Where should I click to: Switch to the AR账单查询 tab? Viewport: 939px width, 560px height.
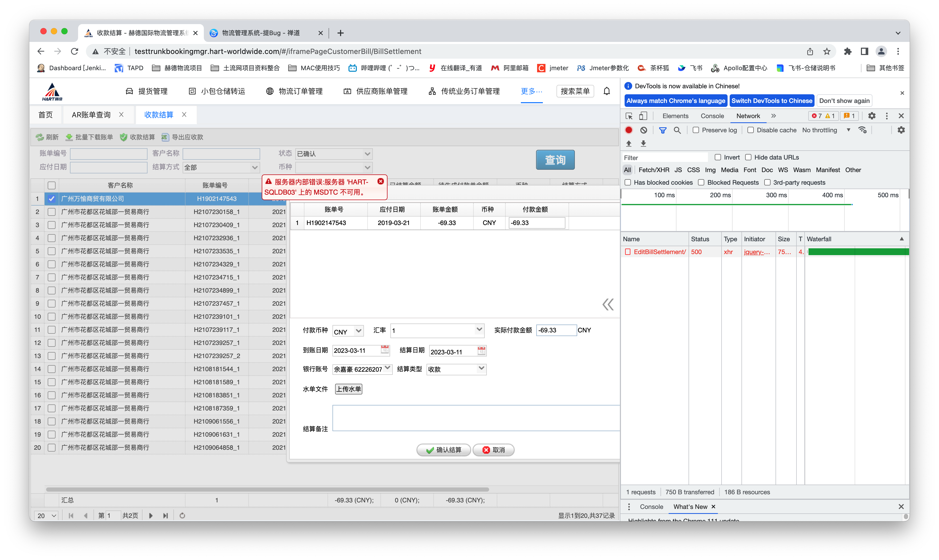pyautogui.click(x=91, y=115)
